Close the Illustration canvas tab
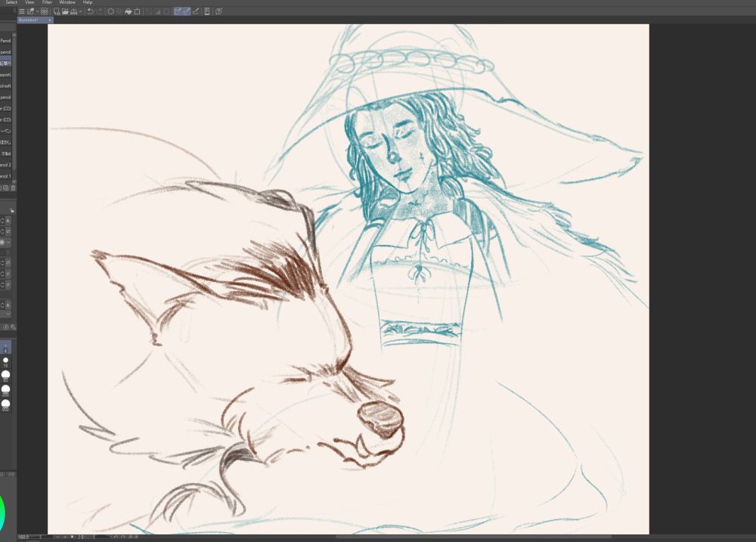The image size is (756, 542). click(50, 20)
